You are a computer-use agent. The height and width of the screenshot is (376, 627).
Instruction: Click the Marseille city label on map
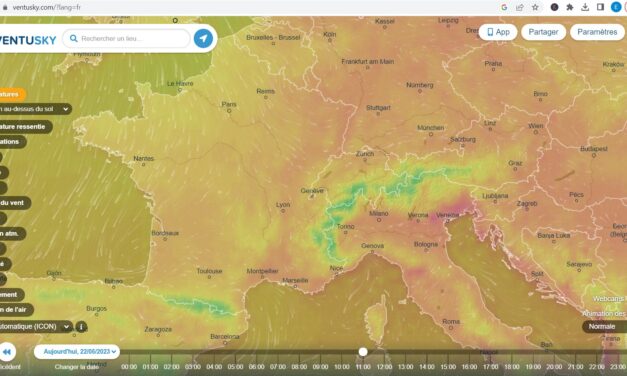coord(295,280)
